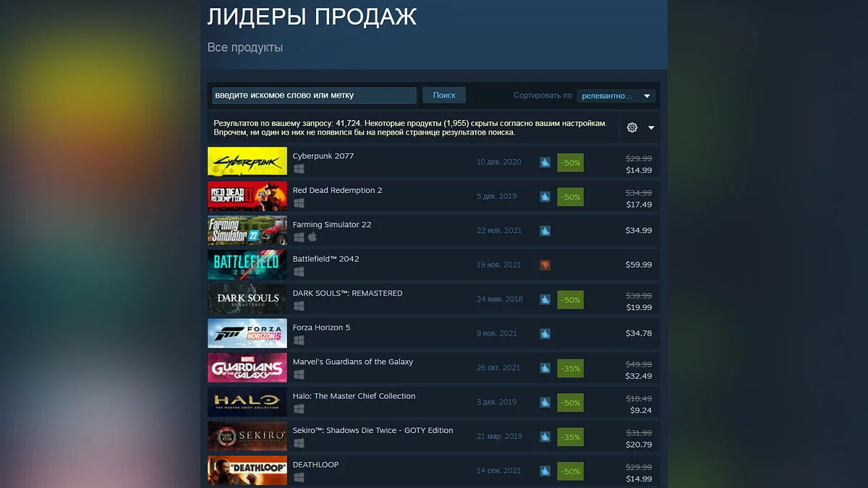Open the sort by relevance dropdown
This screenshot has width=868, height=488.
click(616, 95)
